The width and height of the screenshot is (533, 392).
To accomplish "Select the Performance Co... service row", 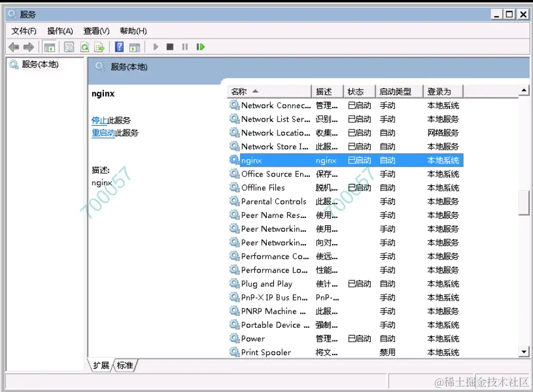I will pos(345,256).
